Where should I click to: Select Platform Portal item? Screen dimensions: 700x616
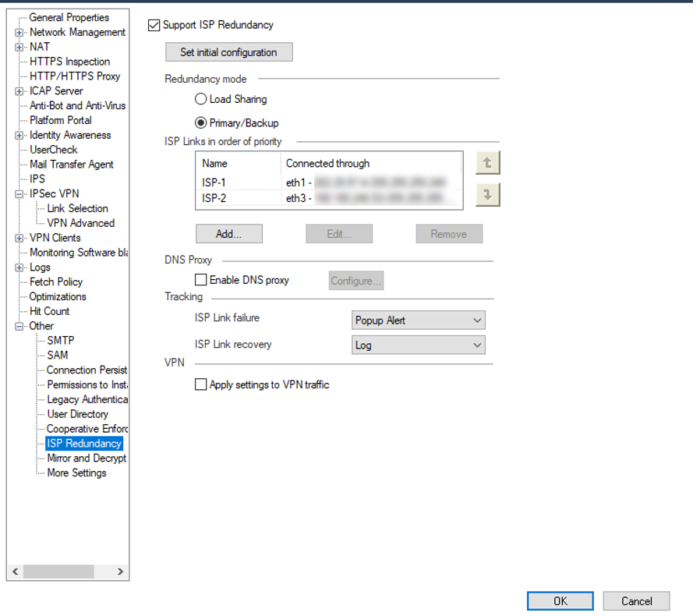[61, 121]
